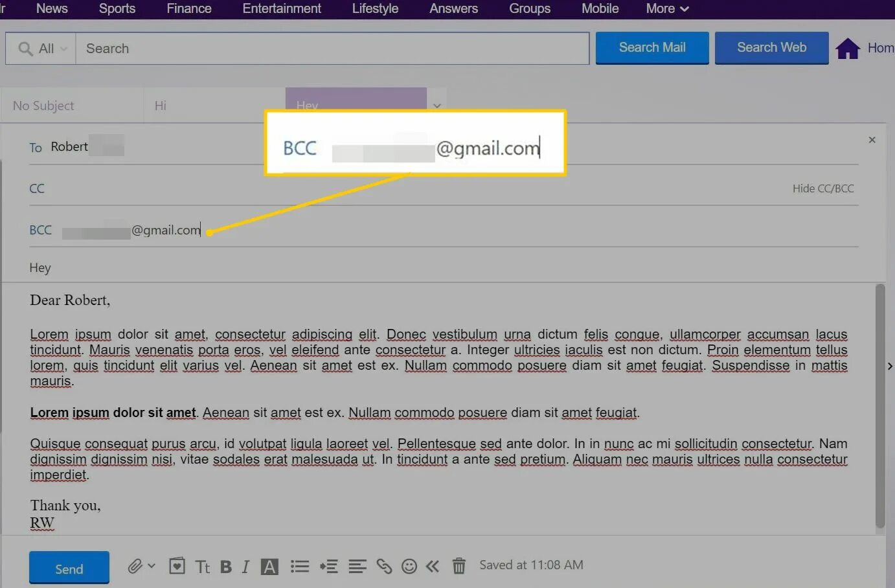Click the RW signature text
Viewport: 895px width, 588px height.
pos(42,523)
